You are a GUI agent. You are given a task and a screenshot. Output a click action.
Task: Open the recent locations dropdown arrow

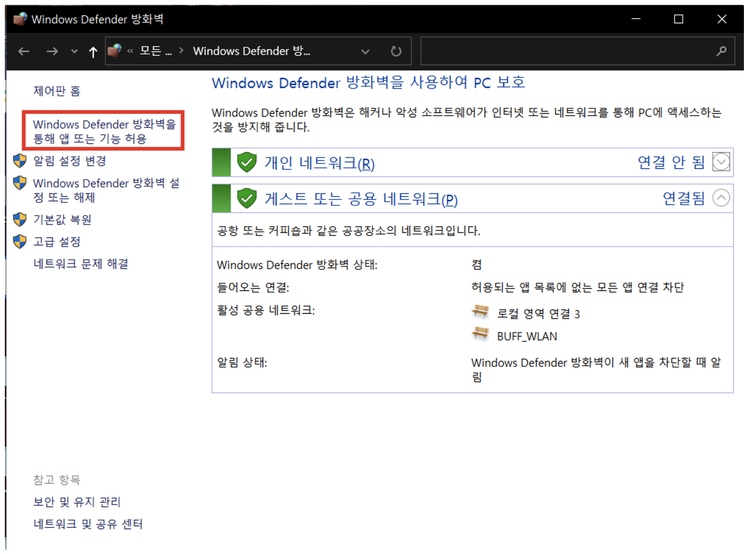[74, 52]
